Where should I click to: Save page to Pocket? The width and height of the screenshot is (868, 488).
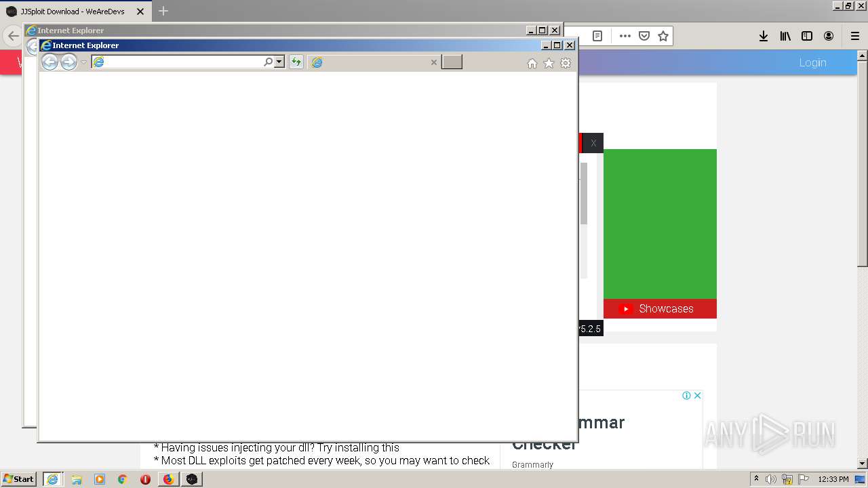[644, 36]
